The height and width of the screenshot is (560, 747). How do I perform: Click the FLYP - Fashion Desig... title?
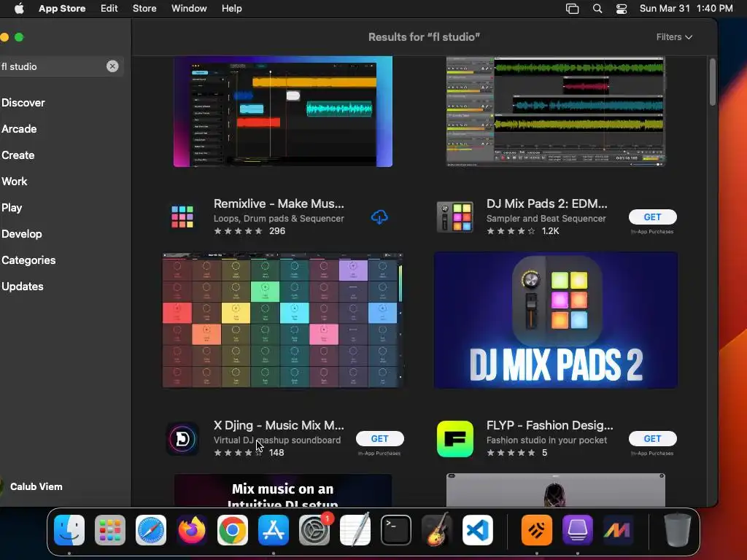[550, 425]
